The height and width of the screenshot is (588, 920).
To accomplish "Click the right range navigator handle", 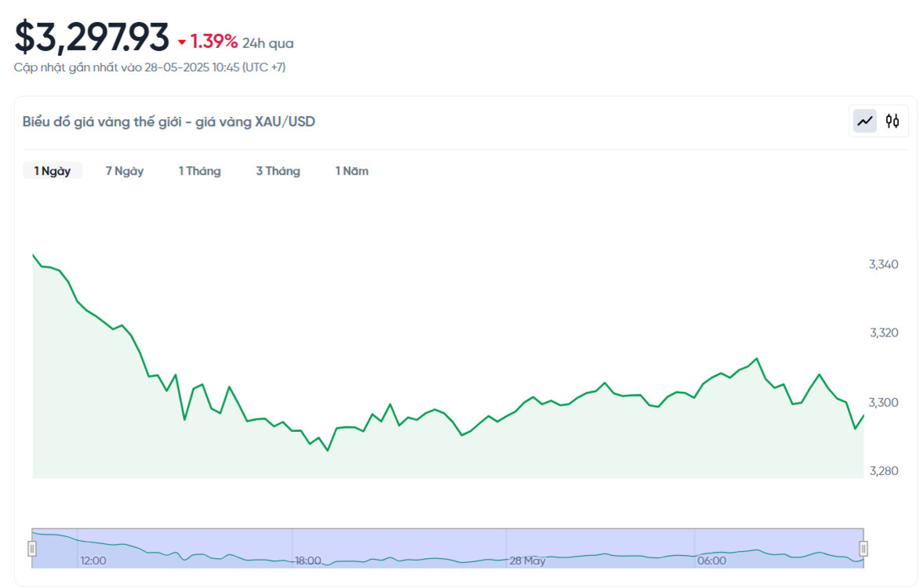I will click(864, 548).
